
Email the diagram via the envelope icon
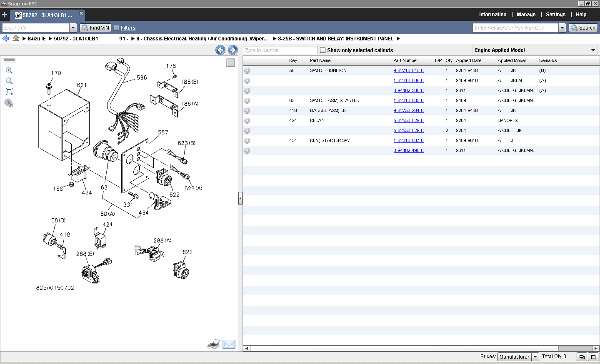point(228,344)
